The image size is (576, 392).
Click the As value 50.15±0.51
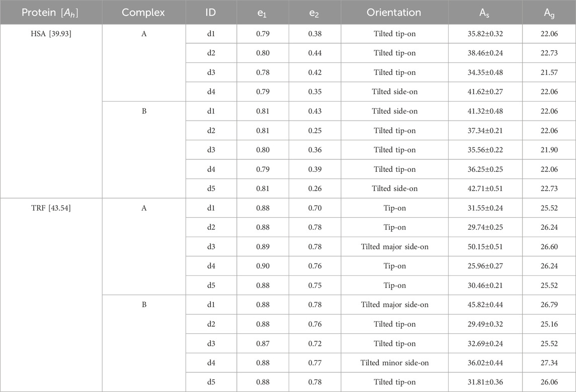pyautogui.click(x=485, y=247)
